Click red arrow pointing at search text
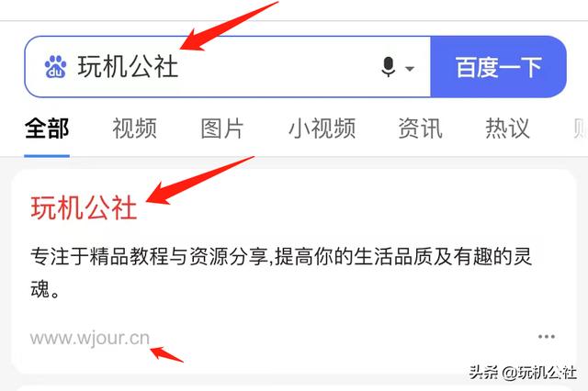The height and width of the screenshot is (391, 588). tap(229, 26)
